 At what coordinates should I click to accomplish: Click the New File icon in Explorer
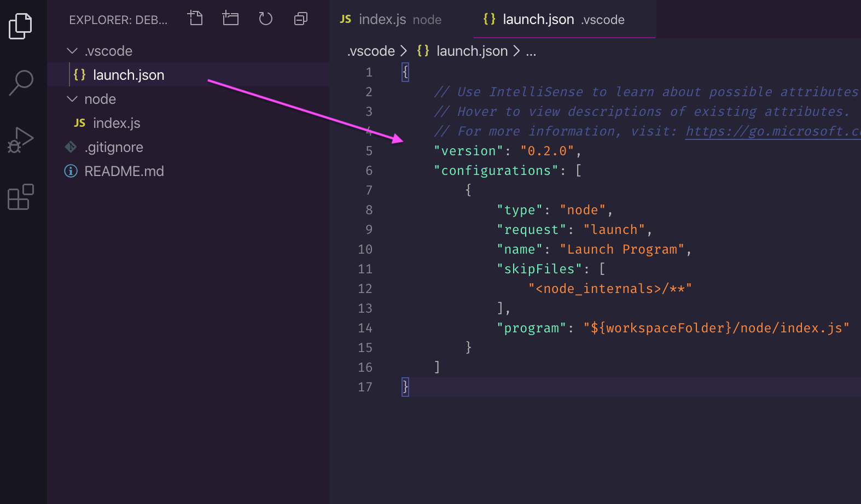click(x=195, y=19)
